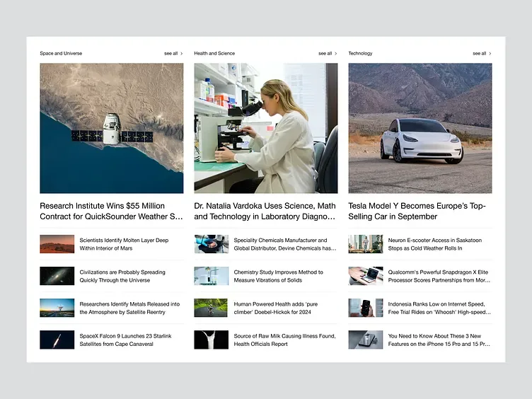Click the e-scooter rider thumbnail

click(366, 244)
